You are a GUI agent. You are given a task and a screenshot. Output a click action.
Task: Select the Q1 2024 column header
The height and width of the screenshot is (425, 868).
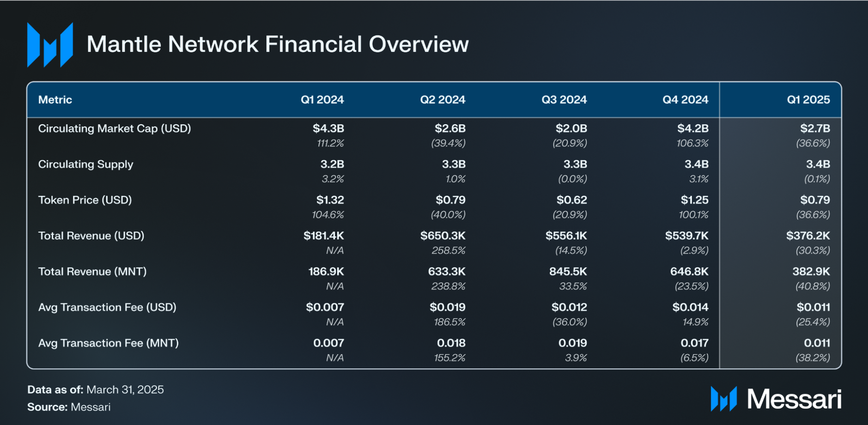[322, 100]
